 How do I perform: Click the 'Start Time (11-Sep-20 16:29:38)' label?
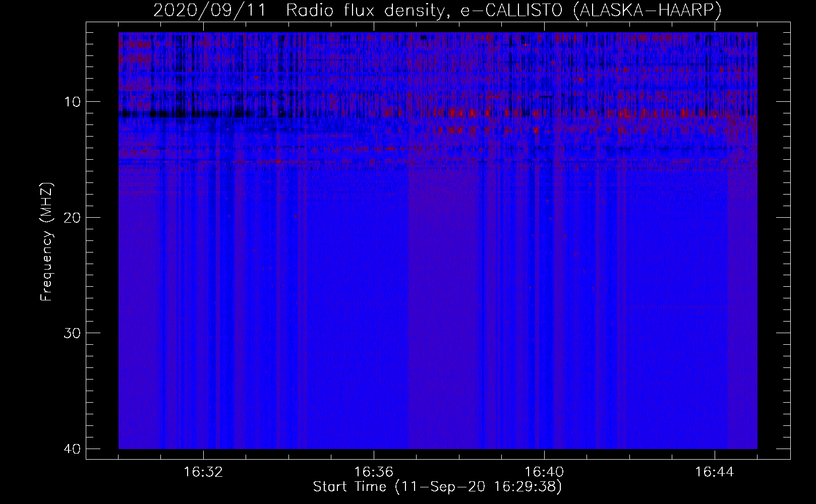coord(437,487)
